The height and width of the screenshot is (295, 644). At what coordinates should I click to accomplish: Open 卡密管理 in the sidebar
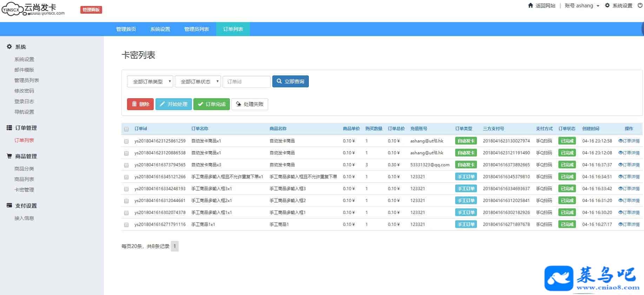tap(24, 190)
